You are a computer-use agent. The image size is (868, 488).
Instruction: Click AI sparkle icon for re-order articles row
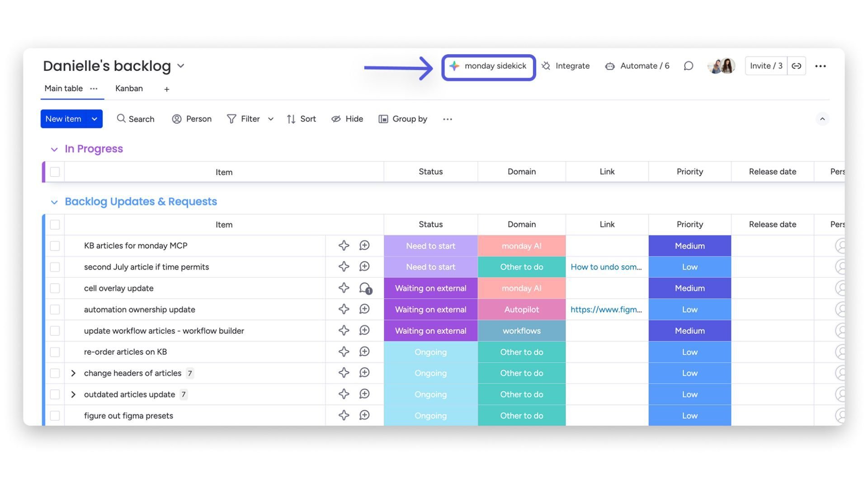tap(344, 352)
